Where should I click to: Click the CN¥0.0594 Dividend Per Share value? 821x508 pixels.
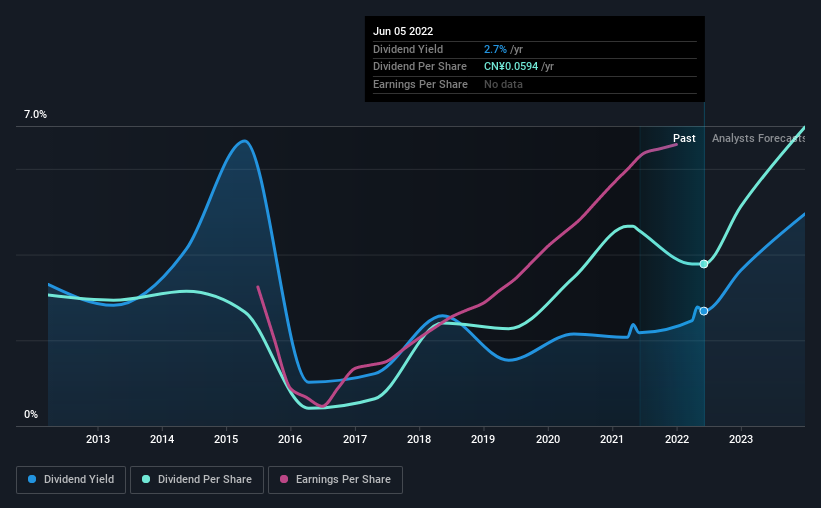[x=511, y=67]
